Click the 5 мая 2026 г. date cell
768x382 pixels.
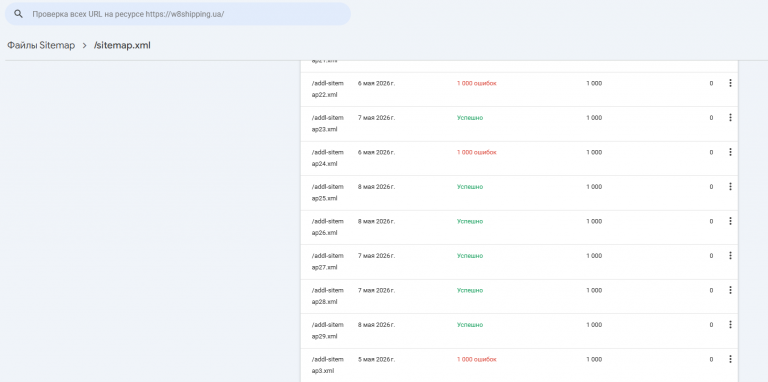[376, 359]
